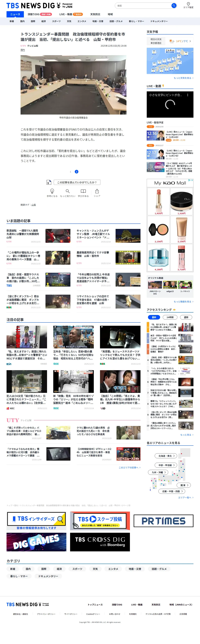This screenshot has height=644, width=200.
Task: Click エリア一覧へ link
Action: pos(186,497)
